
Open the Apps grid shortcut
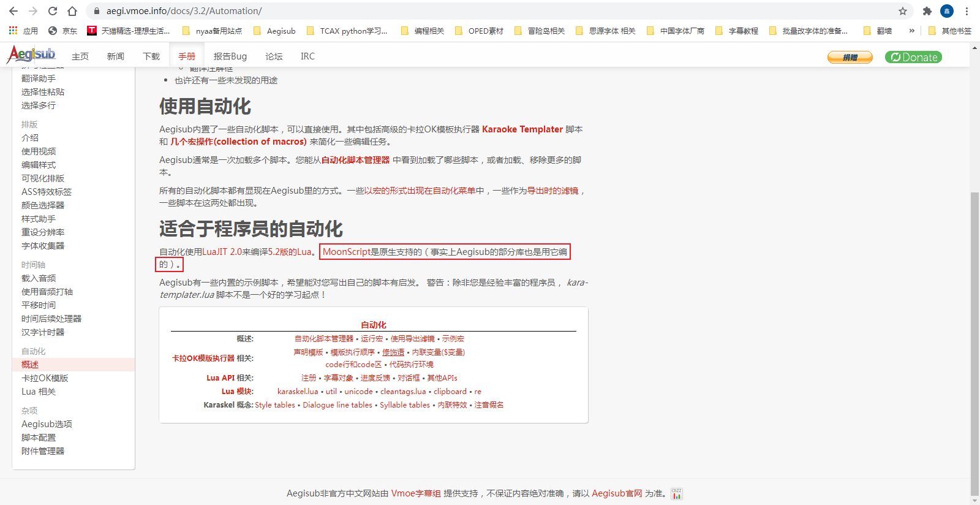23,31
